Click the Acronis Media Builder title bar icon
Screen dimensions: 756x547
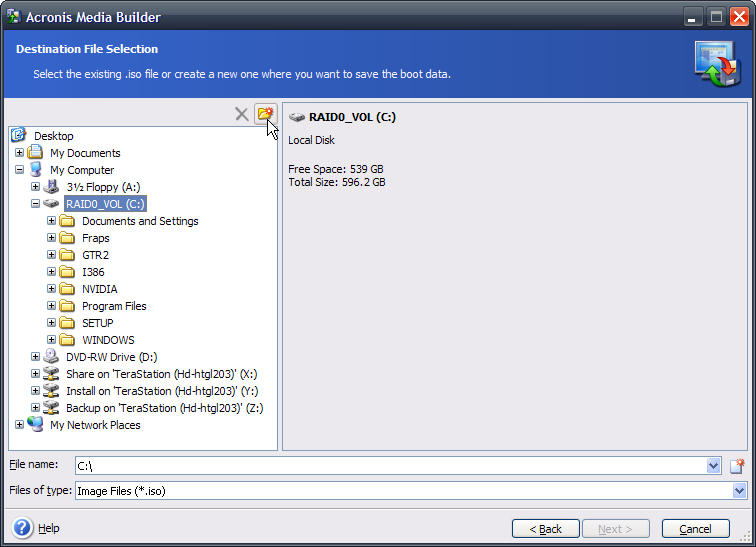tap(14, 17)
